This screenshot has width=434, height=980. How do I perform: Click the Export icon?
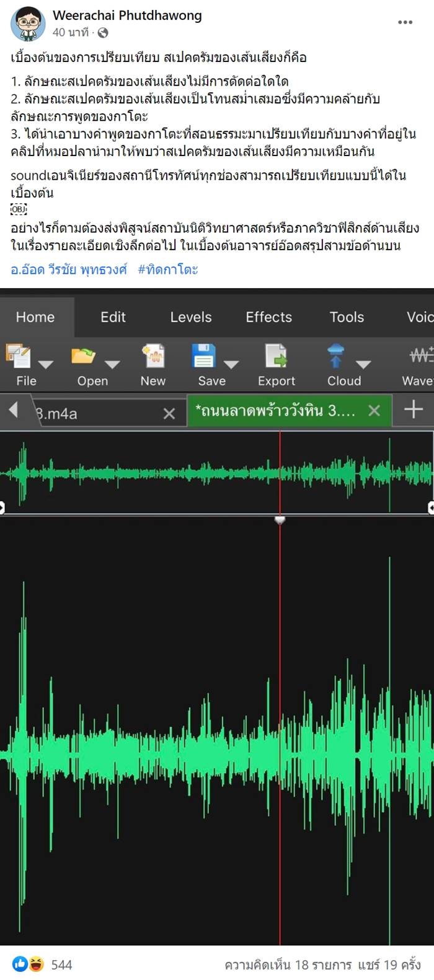[x=276, y=356]
